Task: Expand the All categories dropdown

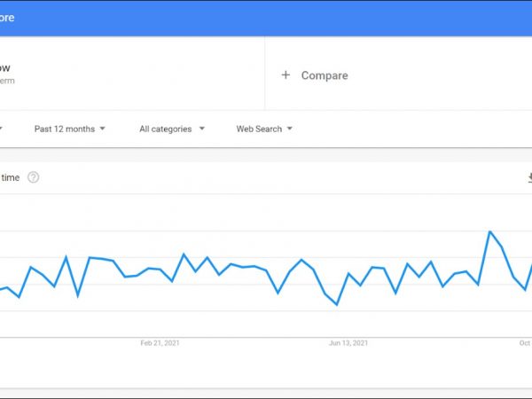Action: click(x=171, y=129)
